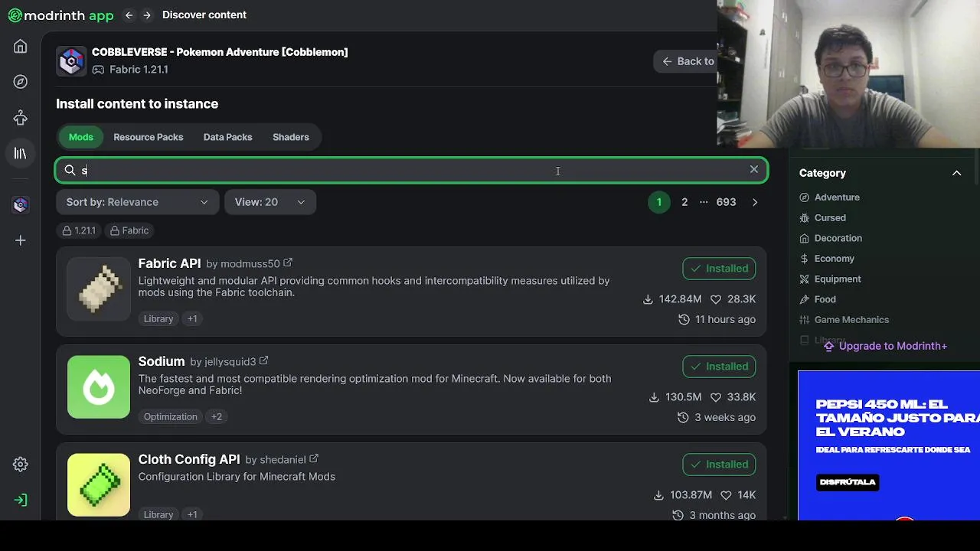Click the plus icon to create instance
The width and height of the screenshot is (980, 551).
(x=21, y=240)
